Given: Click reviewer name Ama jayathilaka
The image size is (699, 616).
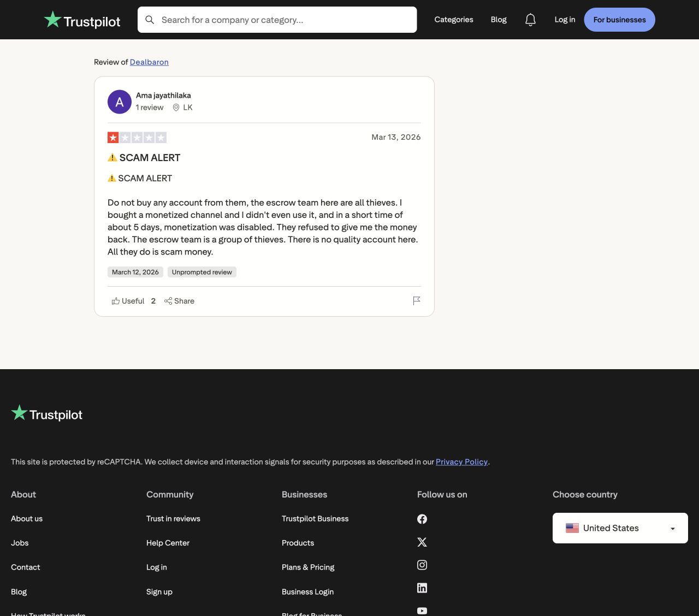Looking at the screenshot, I should [x=163, y=96].
